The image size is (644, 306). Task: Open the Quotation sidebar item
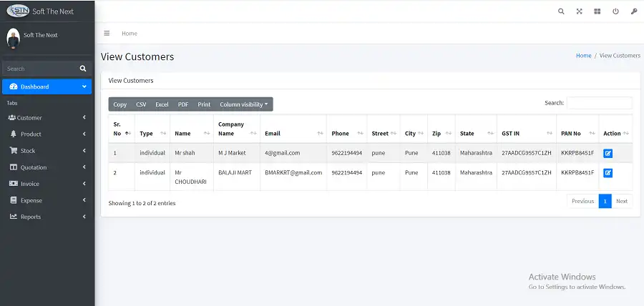(x=47, y=167)
